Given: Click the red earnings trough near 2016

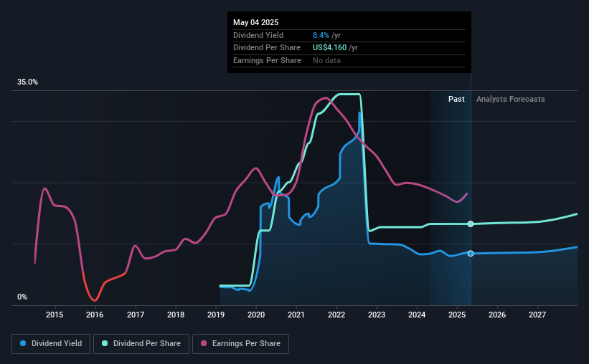Looking at the screenshot, I should 94,300.
